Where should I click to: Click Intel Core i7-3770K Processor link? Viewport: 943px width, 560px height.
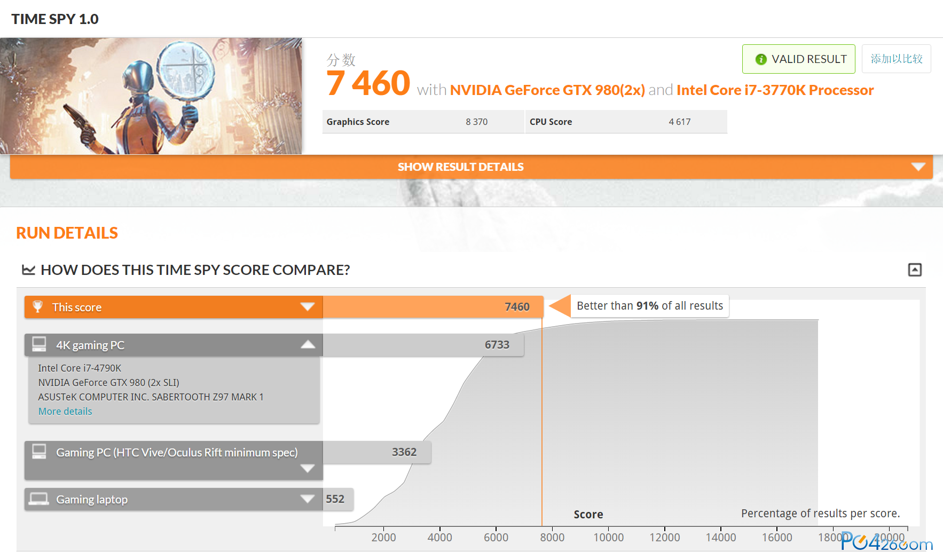click(x=775, y=90)
